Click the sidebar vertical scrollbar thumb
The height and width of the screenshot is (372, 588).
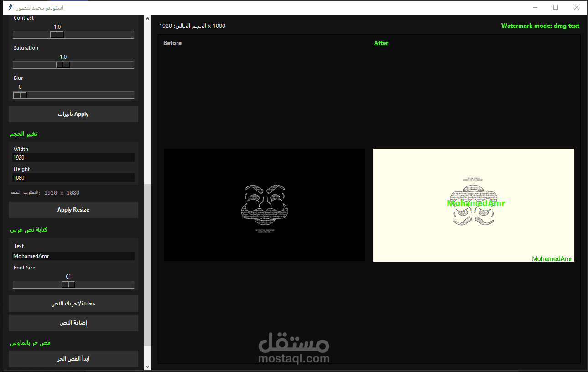pos(147,265)
